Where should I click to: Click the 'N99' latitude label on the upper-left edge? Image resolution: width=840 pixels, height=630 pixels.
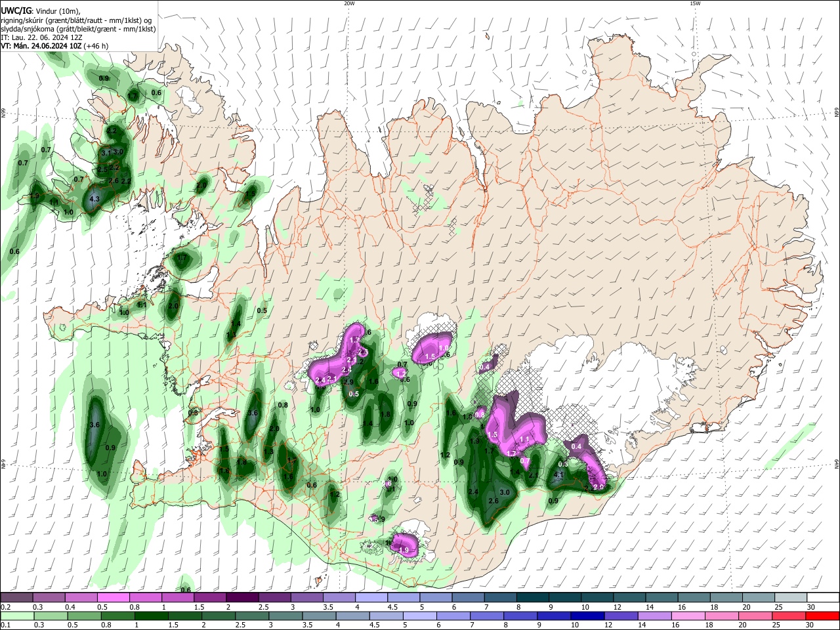pos(3,114)
